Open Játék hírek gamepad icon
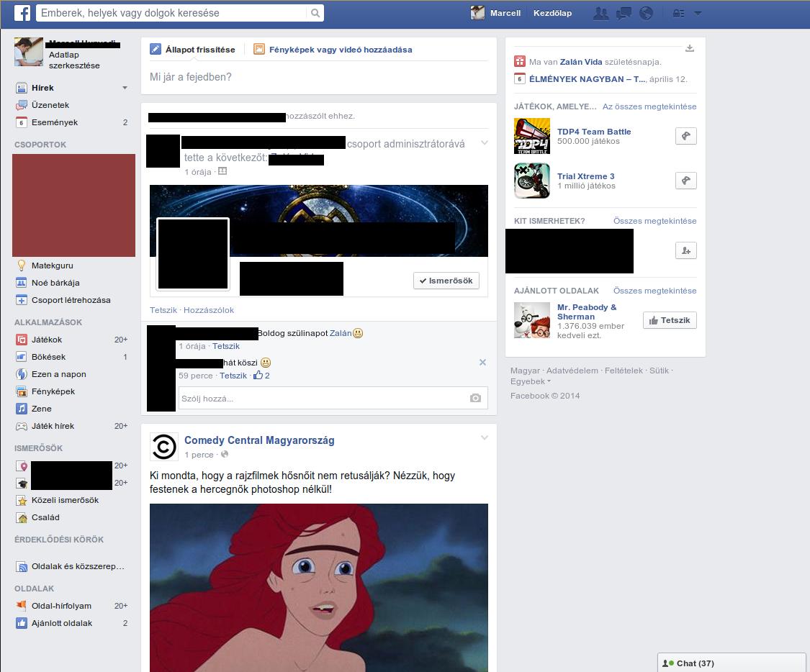The image size is (810, 672). (21, 426)
